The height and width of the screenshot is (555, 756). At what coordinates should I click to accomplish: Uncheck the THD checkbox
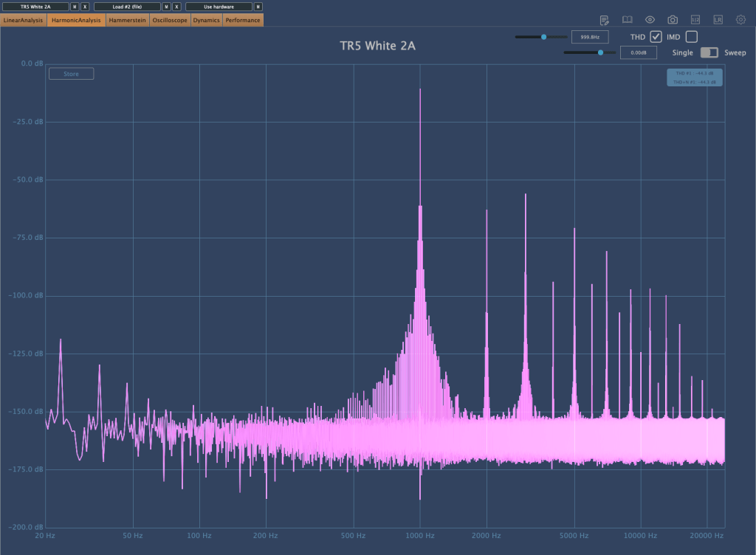[x=656, y=37]
